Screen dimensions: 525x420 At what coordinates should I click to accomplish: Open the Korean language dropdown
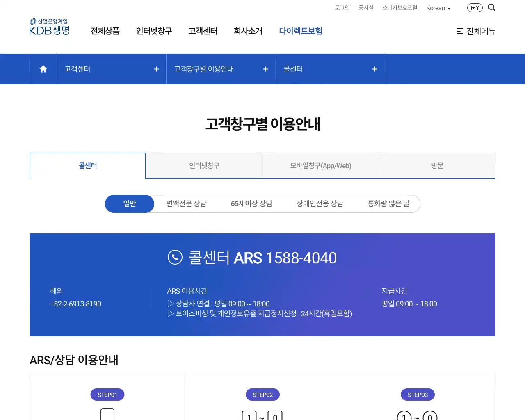pos(438,8)
